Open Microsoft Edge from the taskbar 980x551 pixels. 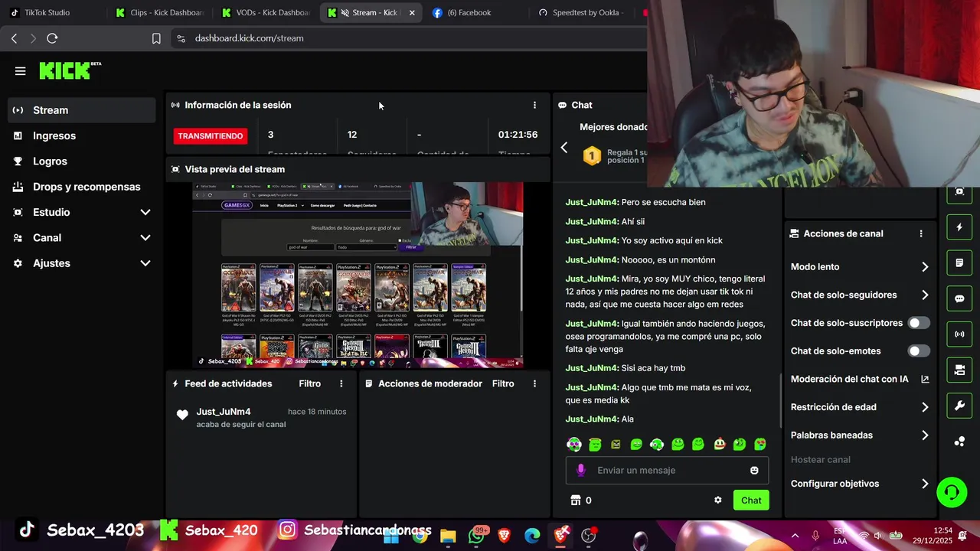[532, 536]
